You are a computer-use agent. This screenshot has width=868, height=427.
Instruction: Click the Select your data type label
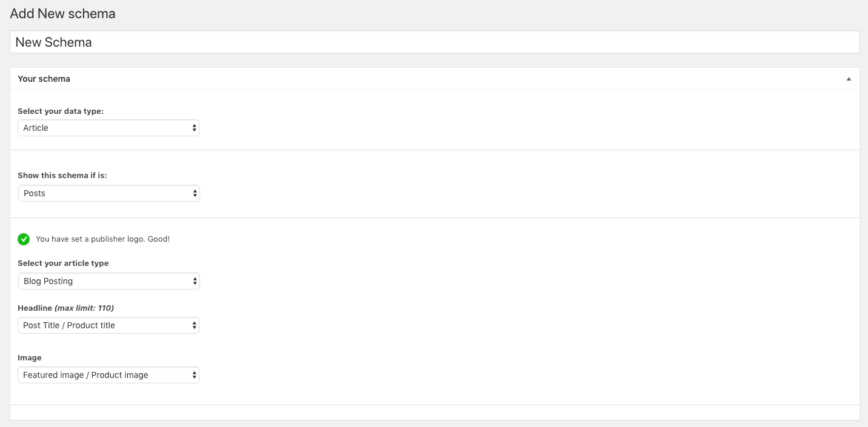click(61, 111)
